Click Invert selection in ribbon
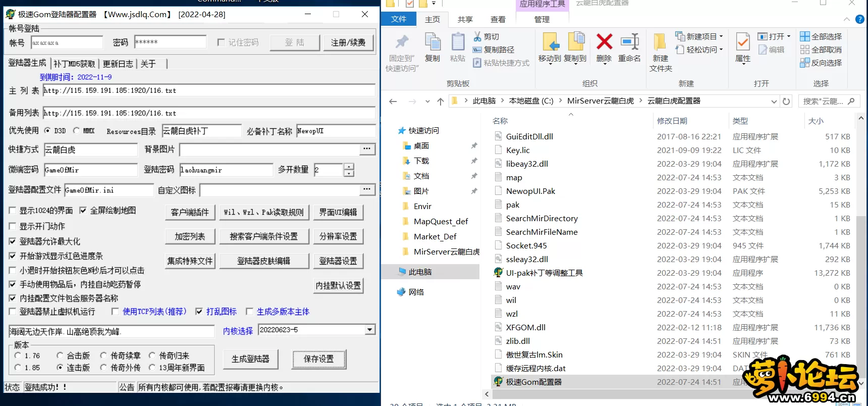 click(821, 63)
